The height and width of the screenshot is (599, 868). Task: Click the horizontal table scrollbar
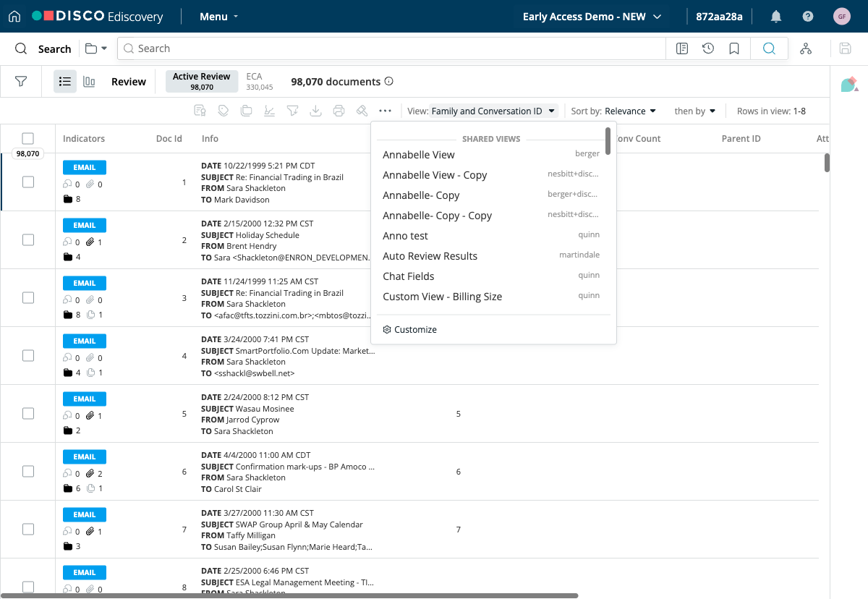(x=289, y=595)
